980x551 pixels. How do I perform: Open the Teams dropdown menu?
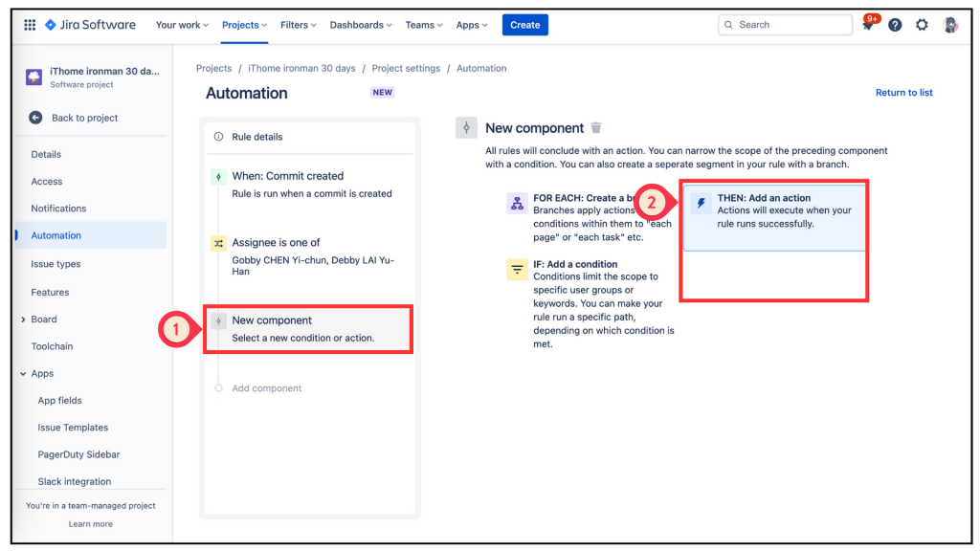(424, 25)
